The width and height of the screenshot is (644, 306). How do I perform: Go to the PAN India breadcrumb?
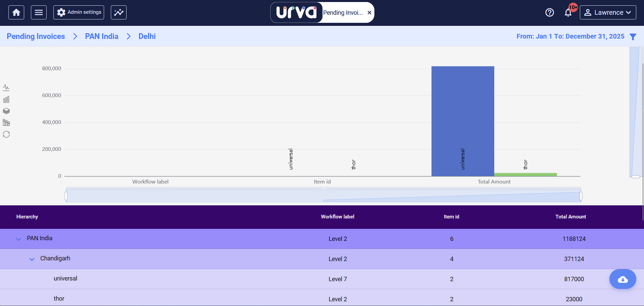101,36
